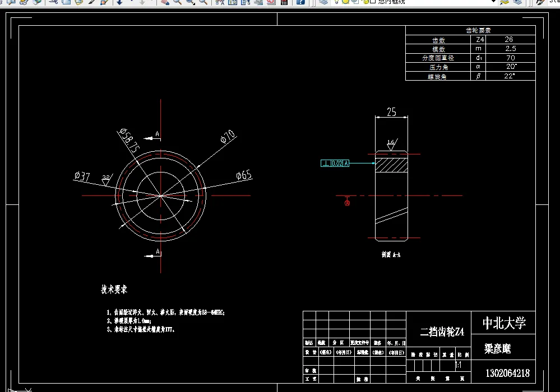Select the width dimension '25'

(391, 112)
